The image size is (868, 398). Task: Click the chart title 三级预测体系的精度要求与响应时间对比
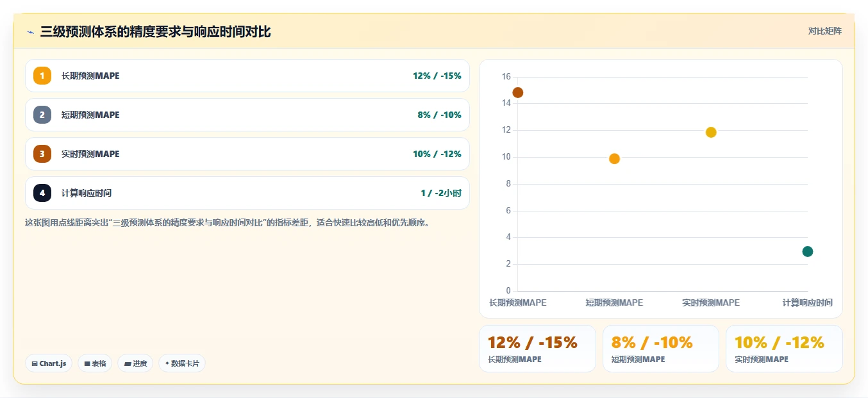pyautogui.click(x=155, y=31)
